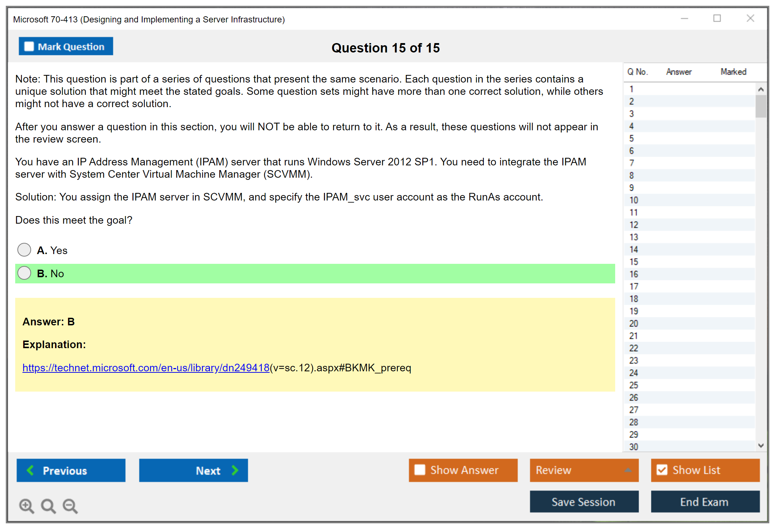This screenshot has width=778, height=532.
Task: Zoom in using the plus magnifier icon
Action: pyautogui.click(x=26, y=506)
